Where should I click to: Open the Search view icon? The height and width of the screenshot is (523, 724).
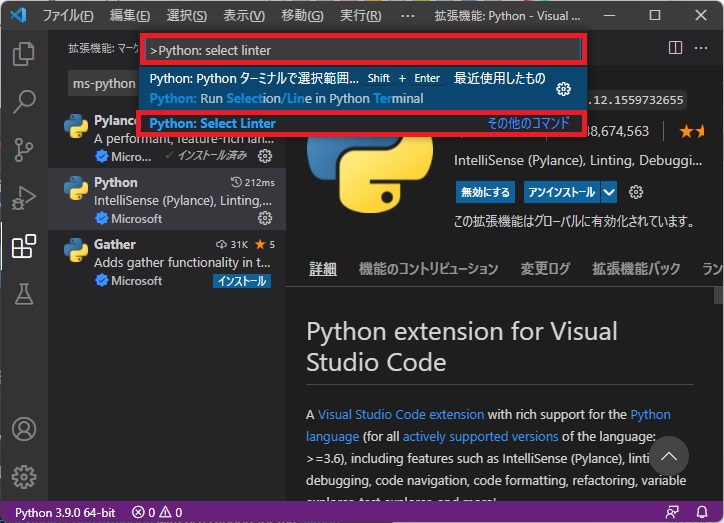tap(23, 102)
